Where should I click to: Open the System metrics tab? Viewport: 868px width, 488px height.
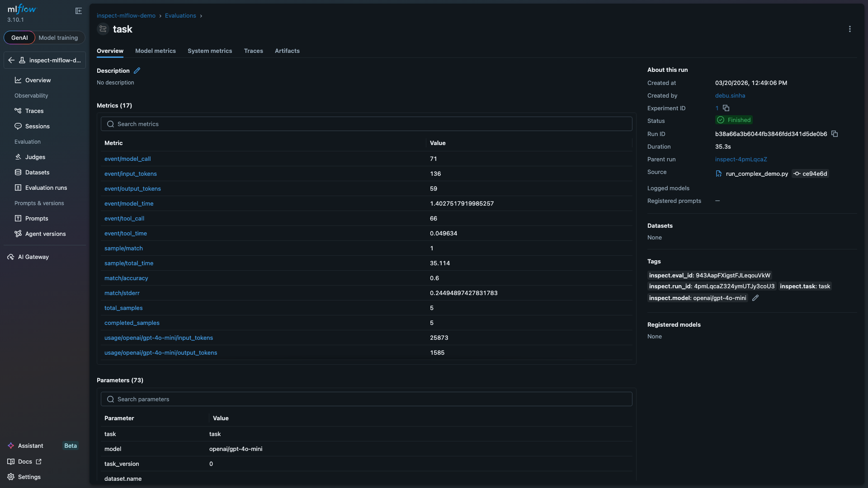[209, 51]
